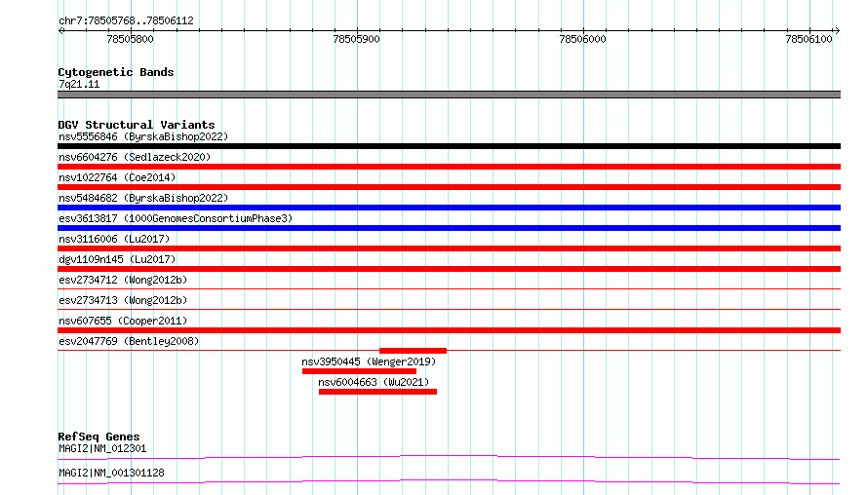This screenshot has width=868, height=495.
Task: Click the red nsv6004663 variant bar
Action: [377, 392]
